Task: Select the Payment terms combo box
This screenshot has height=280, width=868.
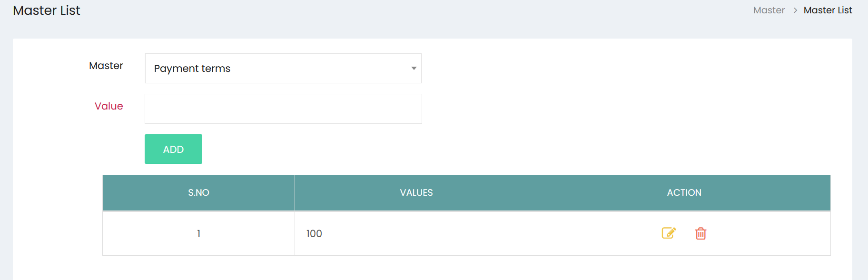Action: coord(283,69)
